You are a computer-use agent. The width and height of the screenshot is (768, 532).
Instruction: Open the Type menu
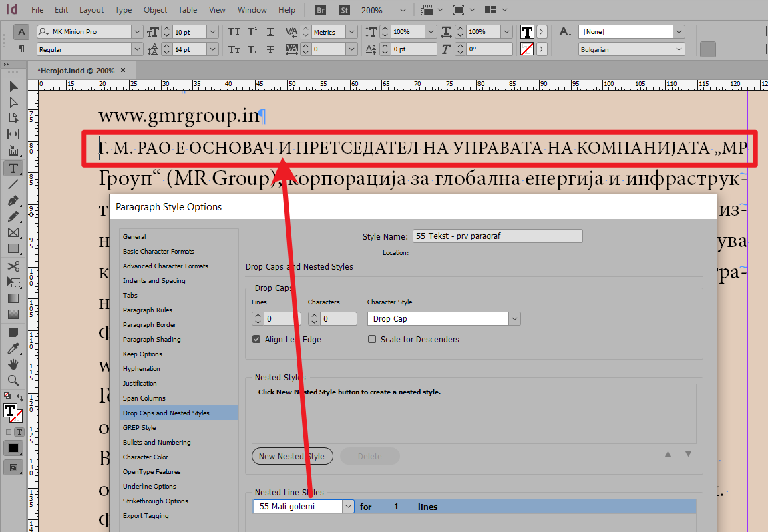pyautogui.click(x=123, y=10)
